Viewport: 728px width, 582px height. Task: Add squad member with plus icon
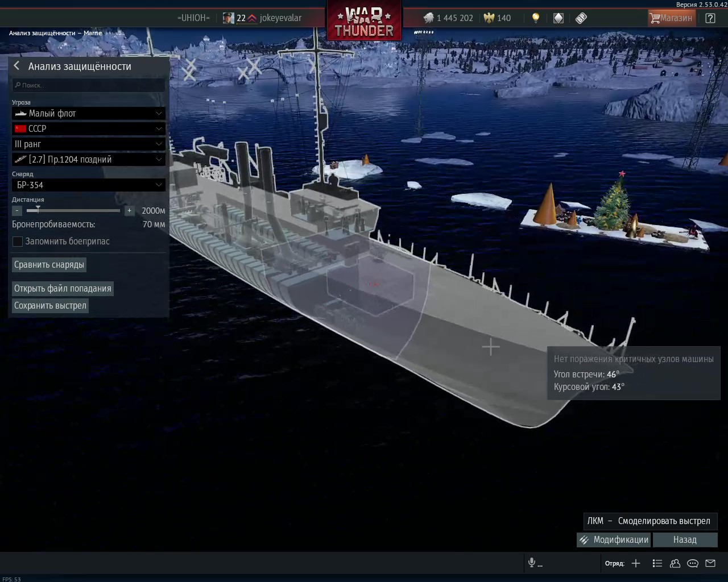coord(636,563)
